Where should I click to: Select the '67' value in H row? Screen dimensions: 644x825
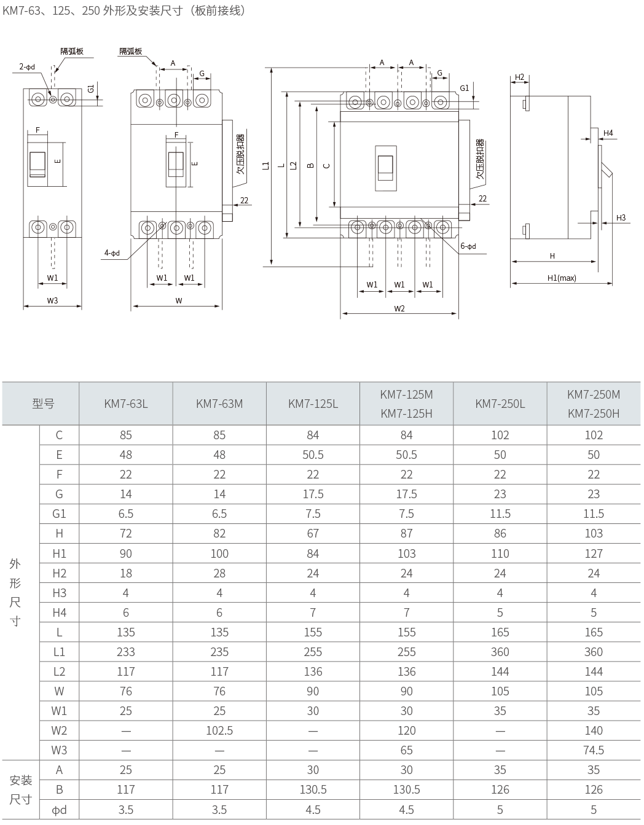[x=313, y=533]
